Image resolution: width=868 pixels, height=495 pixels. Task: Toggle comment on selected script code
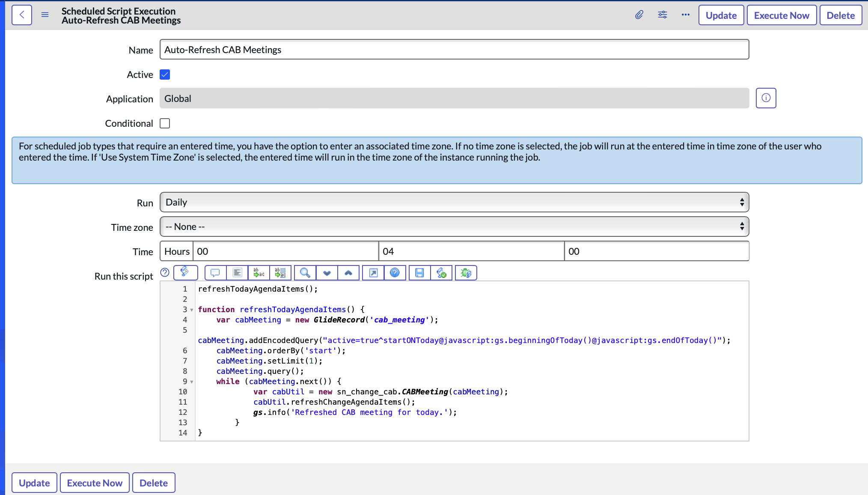(215, 273)
